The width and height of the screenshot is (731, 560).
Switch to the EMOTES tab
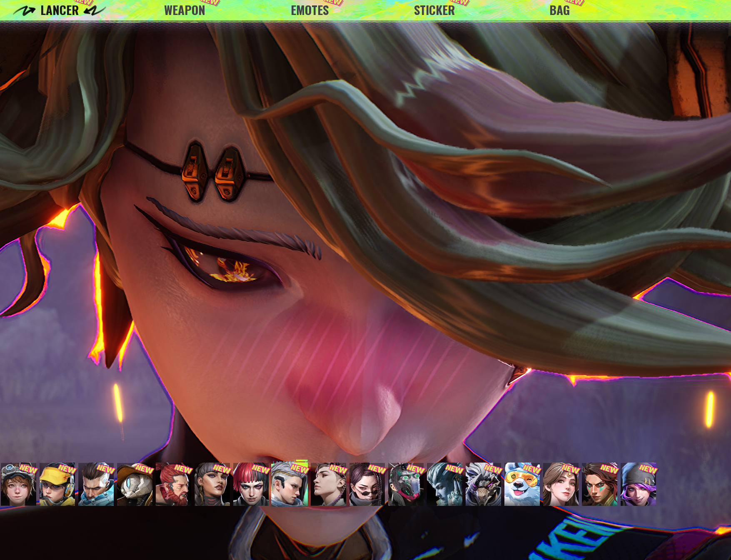pos(310,10)
